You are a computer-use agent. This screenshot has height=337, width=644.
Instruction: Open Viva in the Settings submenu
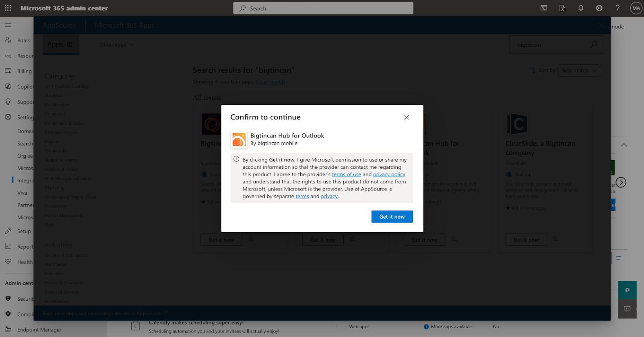click(x=22, y=193)
